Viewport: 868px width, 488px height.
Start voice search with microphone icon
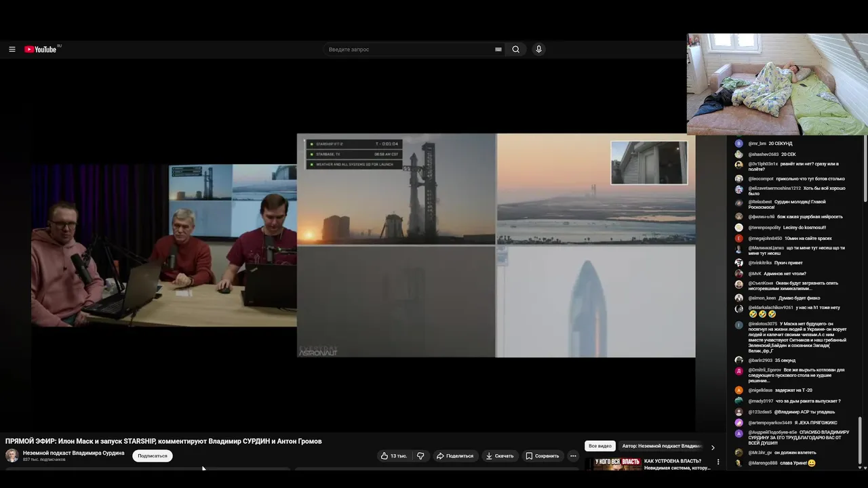point(538,49)
